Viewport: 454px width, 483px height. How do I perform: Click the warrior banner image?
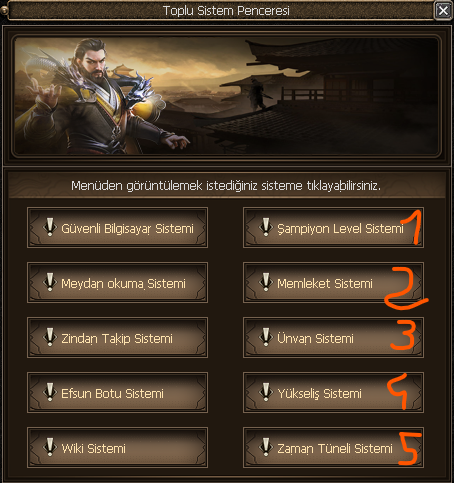227,95
